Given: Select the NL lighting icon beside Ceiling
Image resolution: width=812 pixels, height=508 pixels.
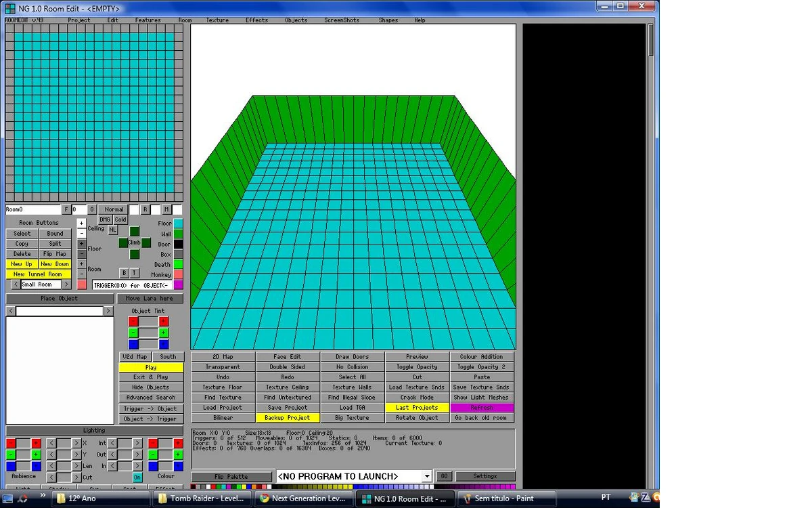Looking at the screenshot, I should point(112,230).
